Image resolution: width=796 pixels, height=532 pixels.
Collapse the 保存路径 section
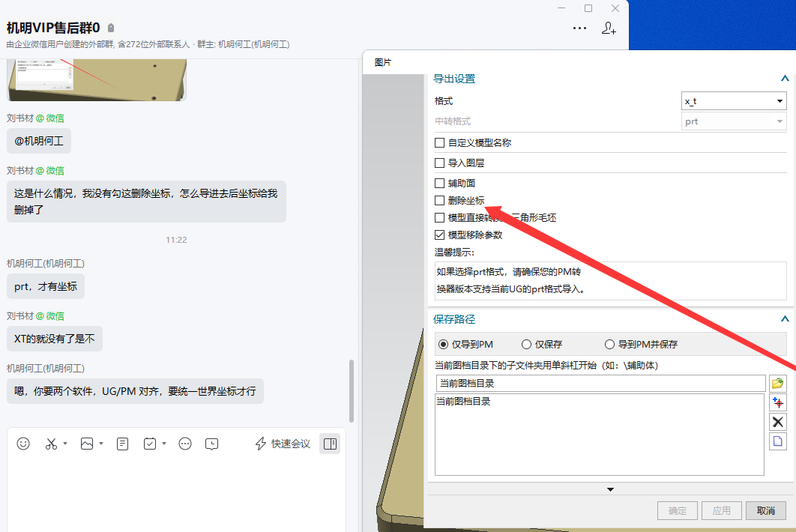coord(785,318)
